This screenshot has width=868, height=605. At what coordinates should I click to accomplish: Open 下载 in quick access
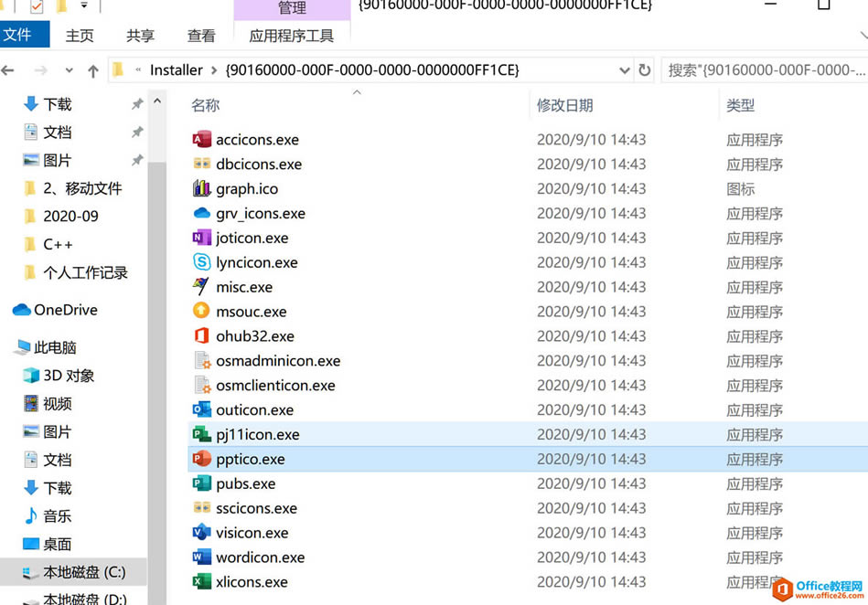[x=58, y=104]
